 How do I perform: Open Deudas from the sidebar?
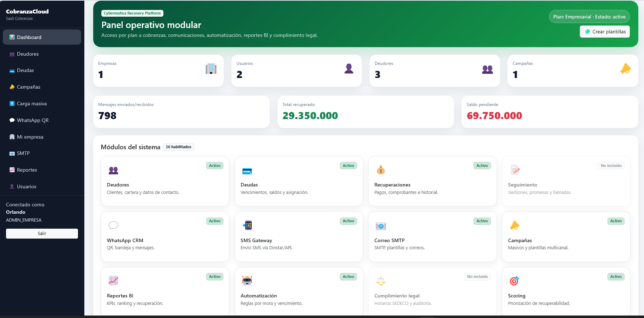(x=42, y=70)
